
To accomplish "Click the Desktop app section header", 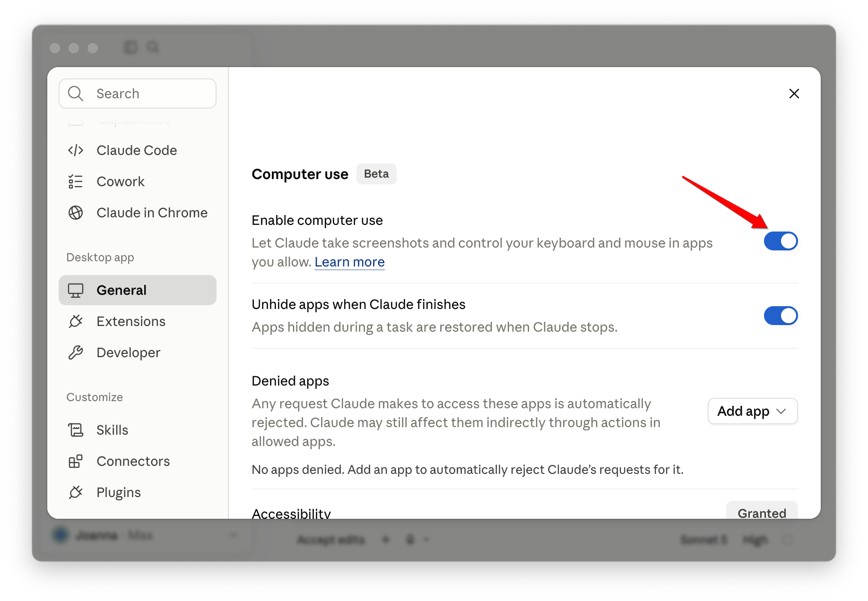I will [x=100, y=258].
